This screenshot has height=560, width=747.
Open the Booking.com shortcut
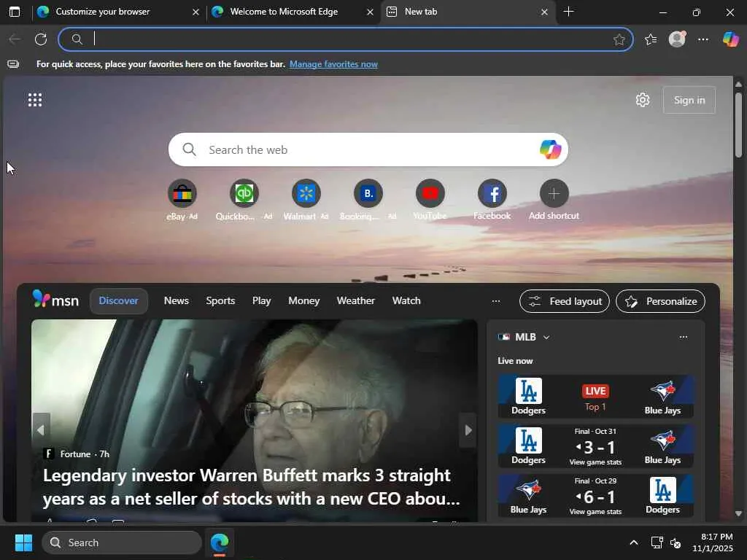click(368, 193)
